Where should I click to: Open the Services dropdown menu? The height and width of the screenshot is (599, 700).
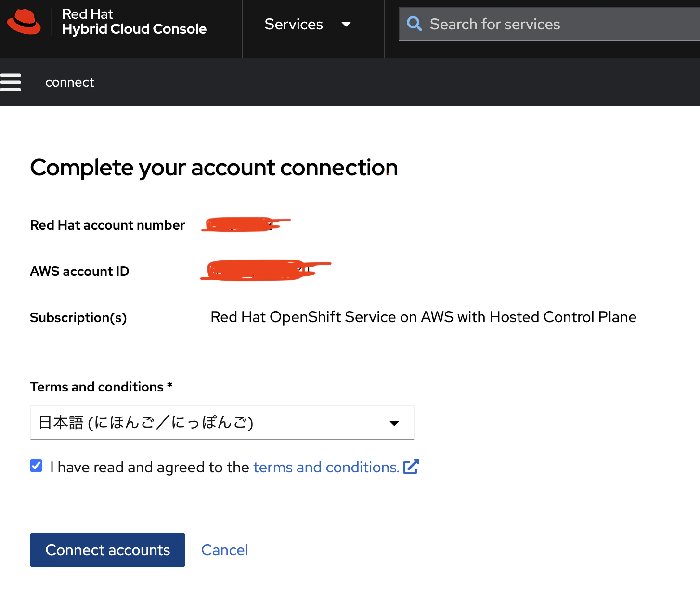coord(308,24)
